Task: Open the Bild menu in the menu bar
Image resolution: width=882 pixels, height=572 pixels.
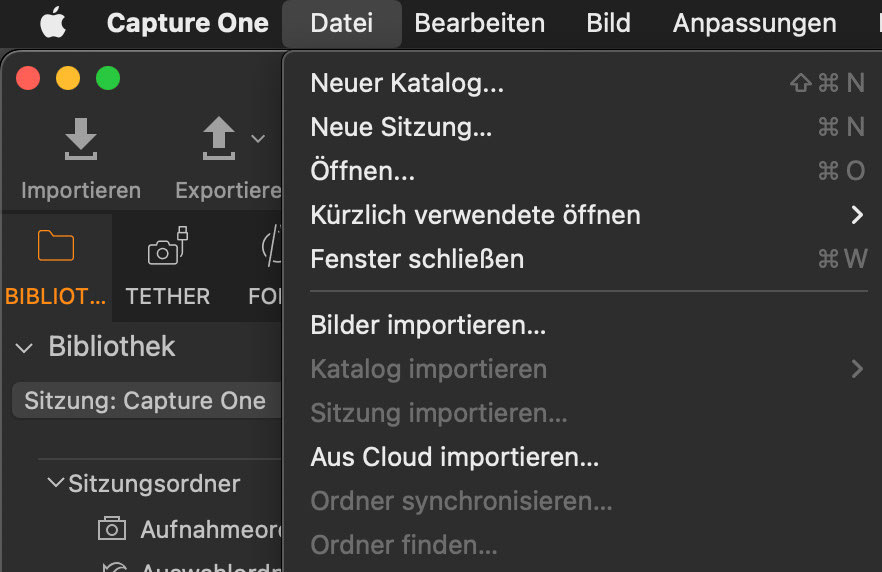Action: click(609, 23)
